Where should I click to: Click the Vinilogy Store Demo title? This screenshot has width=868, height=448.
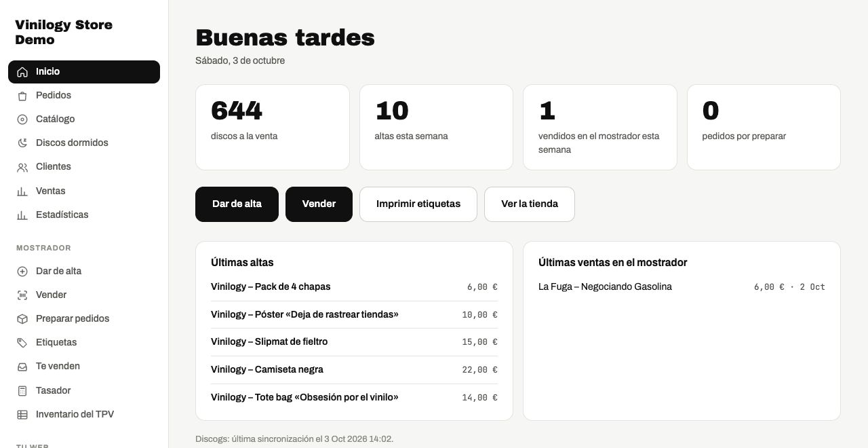(64, 33)
